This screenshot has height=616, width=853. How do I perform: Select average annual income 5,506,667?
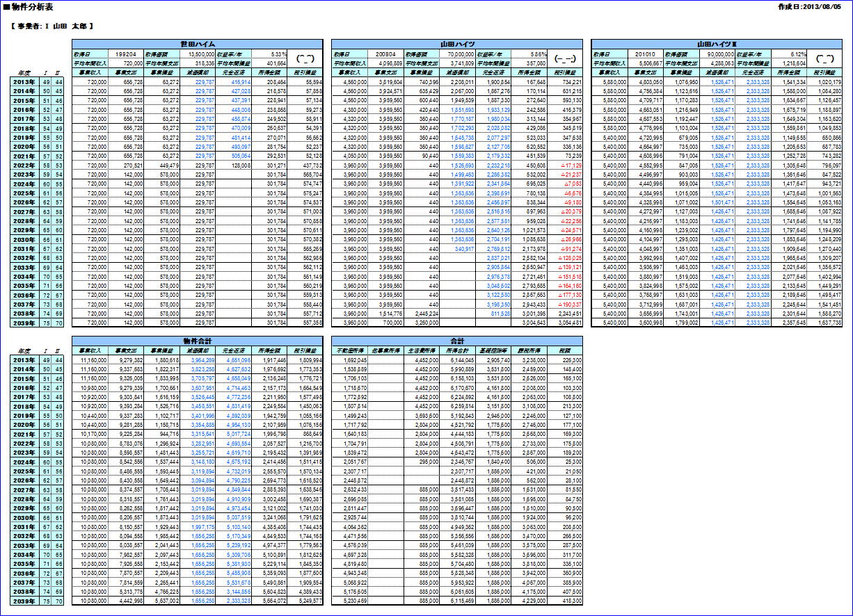[645, 63]
